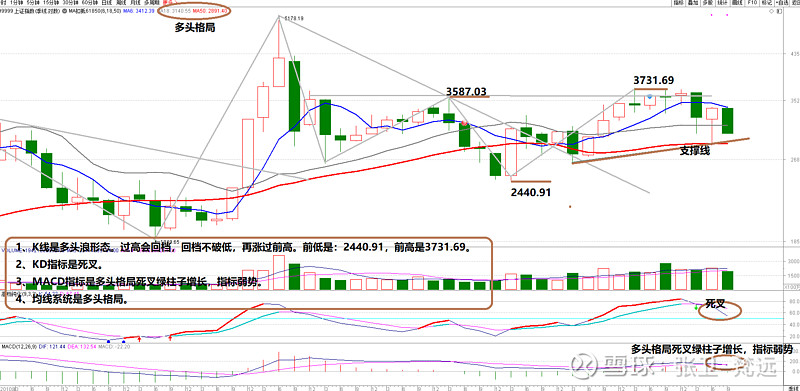Open the 多周期 view tab

152,3
